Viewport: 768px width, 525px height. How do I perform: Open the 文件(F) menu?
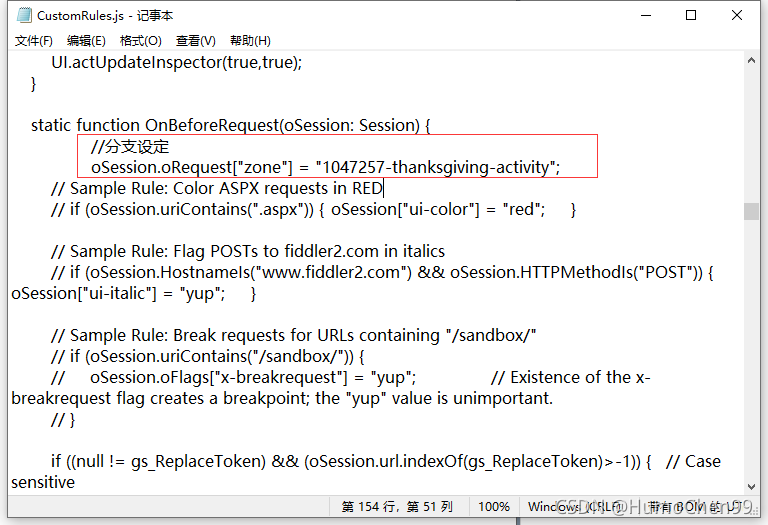click(33, 41)
